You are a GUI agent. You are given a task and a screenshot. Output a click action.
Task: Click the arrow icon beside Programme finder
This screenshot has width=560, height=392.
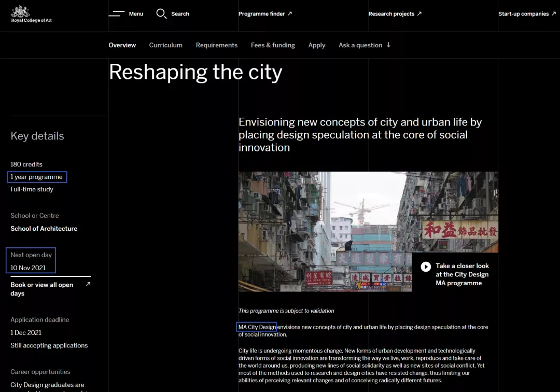click(x=290, y=13)
